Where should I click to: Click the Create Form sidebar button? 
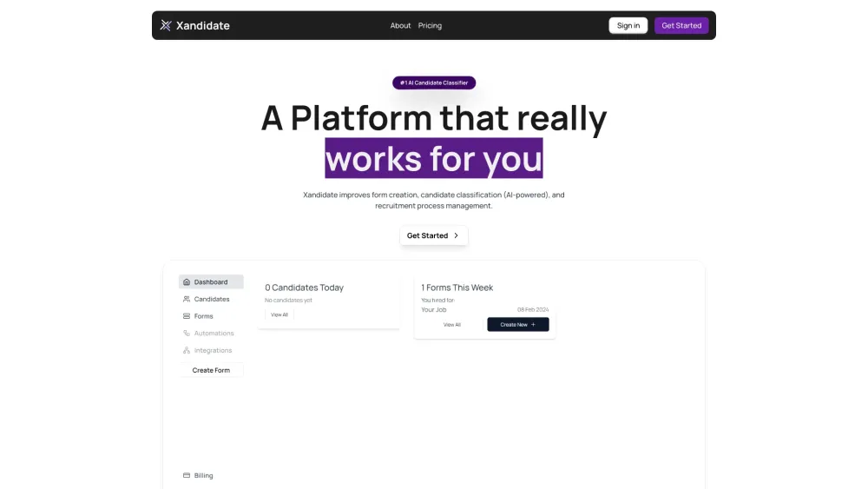[x=211, y=370]
